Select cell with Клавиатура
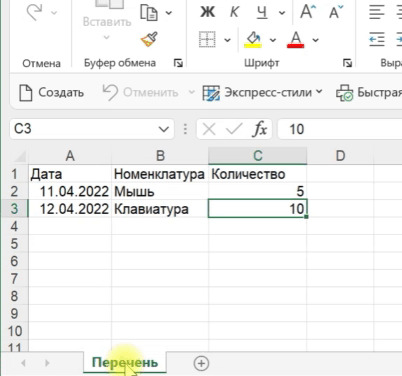Screen dimensions: 402x376 (160, 209)
